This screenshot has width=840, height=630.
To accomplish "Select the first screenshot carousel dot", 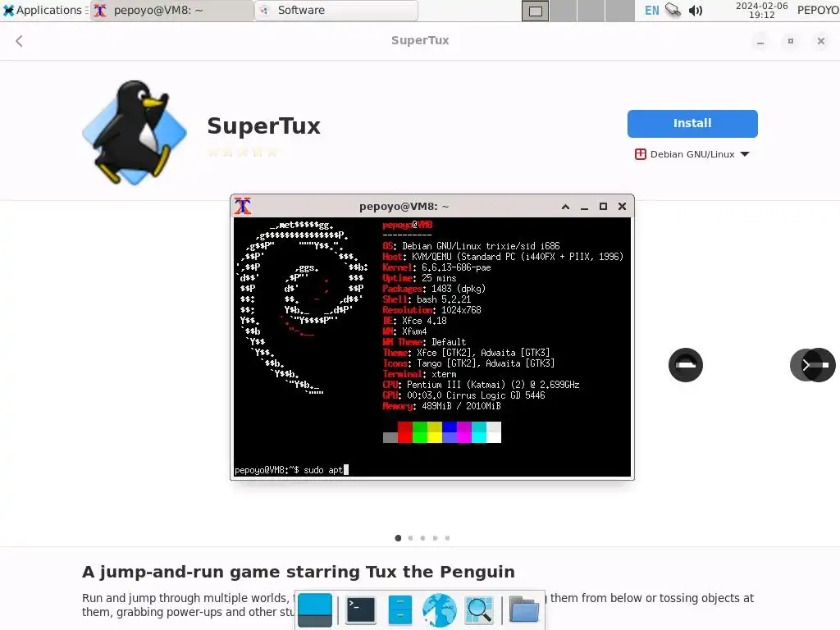I will click(398, 538).
